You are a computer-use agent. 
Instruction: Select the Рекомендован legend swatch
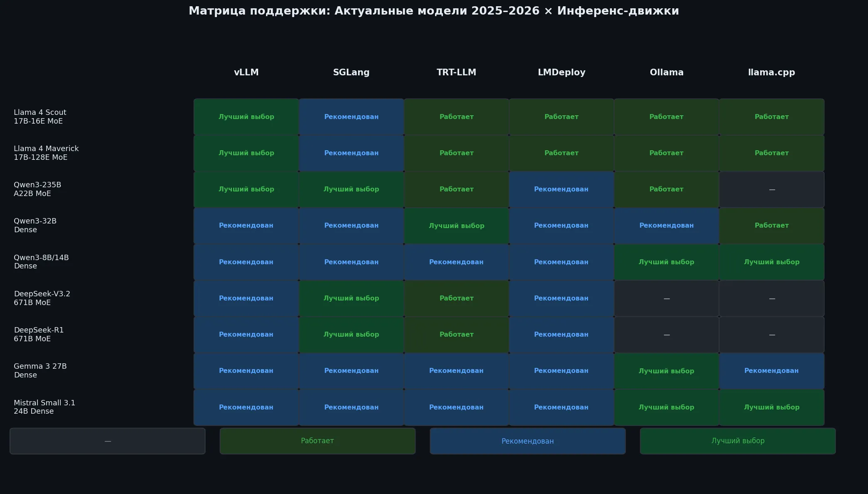[x=527, y=441]
